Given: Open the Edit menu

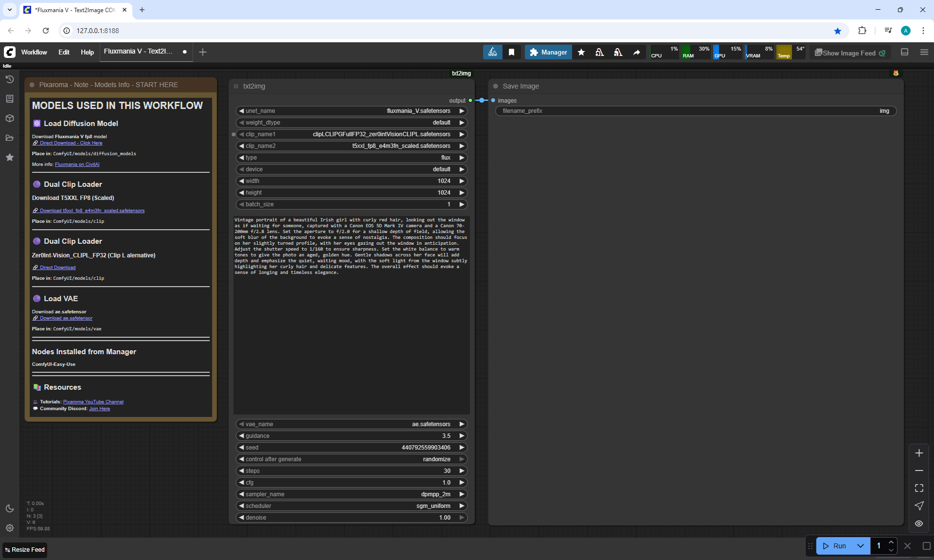Looking at the screenshot, I should 64,52.
